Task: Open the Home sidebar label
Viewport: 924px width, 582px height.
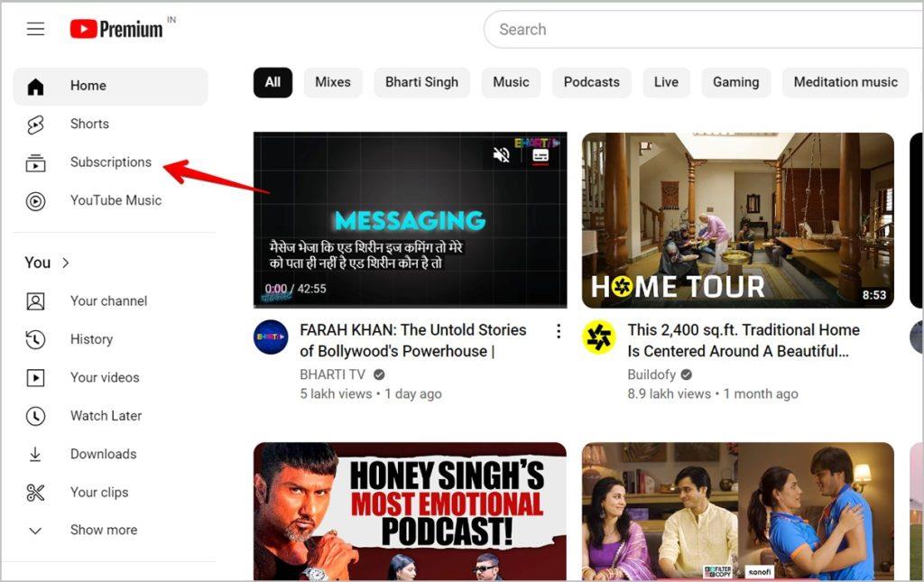Action: point(88,86)
